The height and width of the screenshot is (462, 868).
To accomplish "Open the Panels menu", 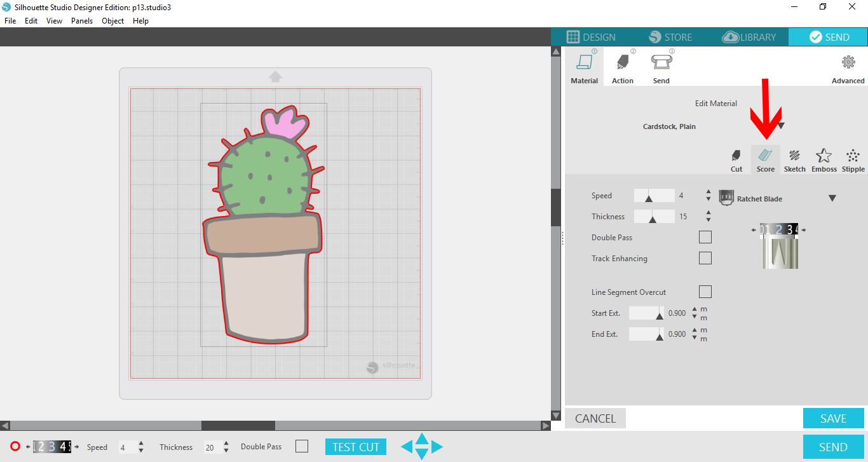I will (x=81, y=21).
